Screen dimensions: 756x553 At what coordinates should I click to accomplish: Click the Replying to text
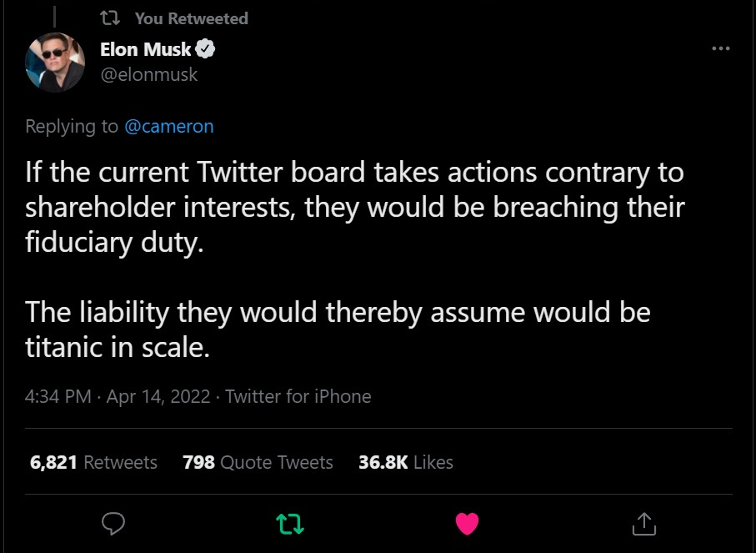[72, 127]
